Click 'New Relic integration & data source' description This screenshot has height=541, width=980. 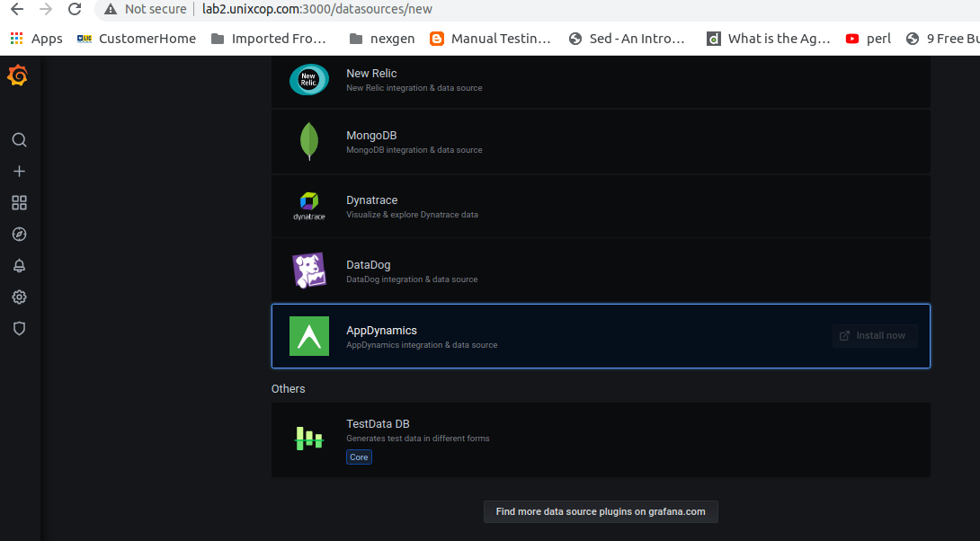414,88
